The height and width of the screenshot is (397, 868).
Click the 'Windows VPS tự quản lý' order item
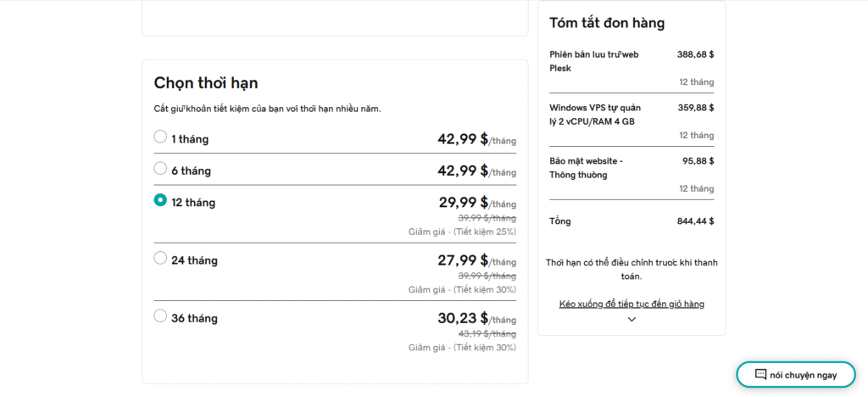594,115
